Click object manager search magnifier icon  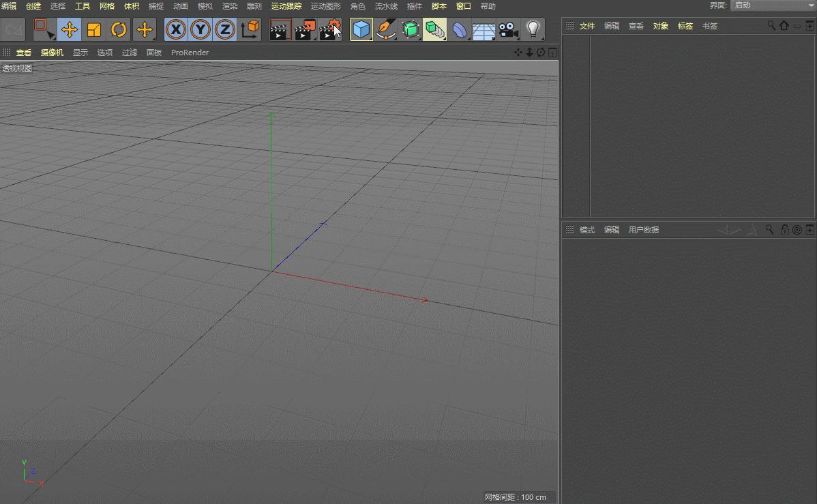tap(771, 25)
